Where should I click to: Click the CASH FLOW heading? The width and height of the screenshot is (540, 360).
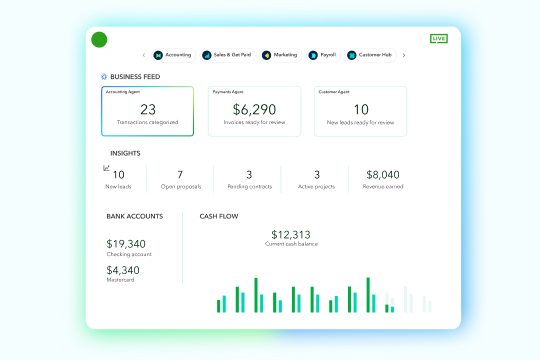[219, 216]
